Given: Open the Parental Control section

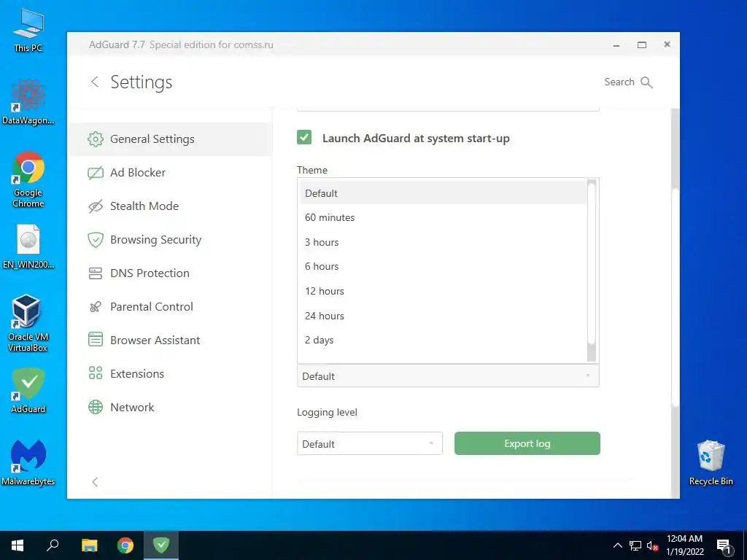Looking at the screenshot, I should (169, 307).
